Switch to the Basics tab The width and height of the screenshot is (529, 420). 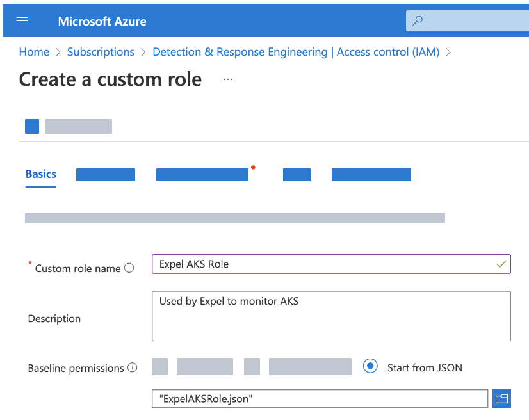41,174
